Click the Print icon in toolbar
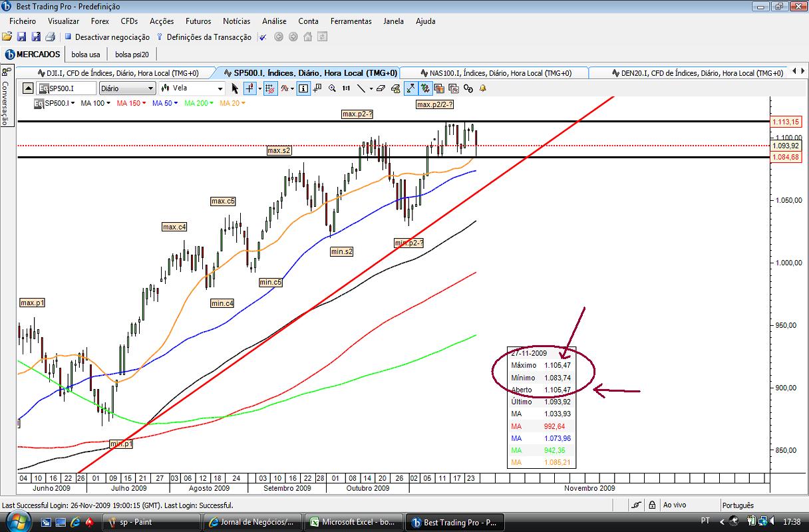This screenshot has height=532, width=809. (x=50, y=37)
